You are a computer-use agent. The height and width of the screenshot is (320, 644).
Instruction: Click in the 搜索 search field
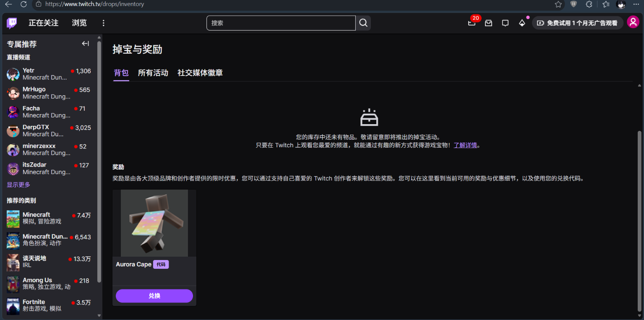(281, 23)
